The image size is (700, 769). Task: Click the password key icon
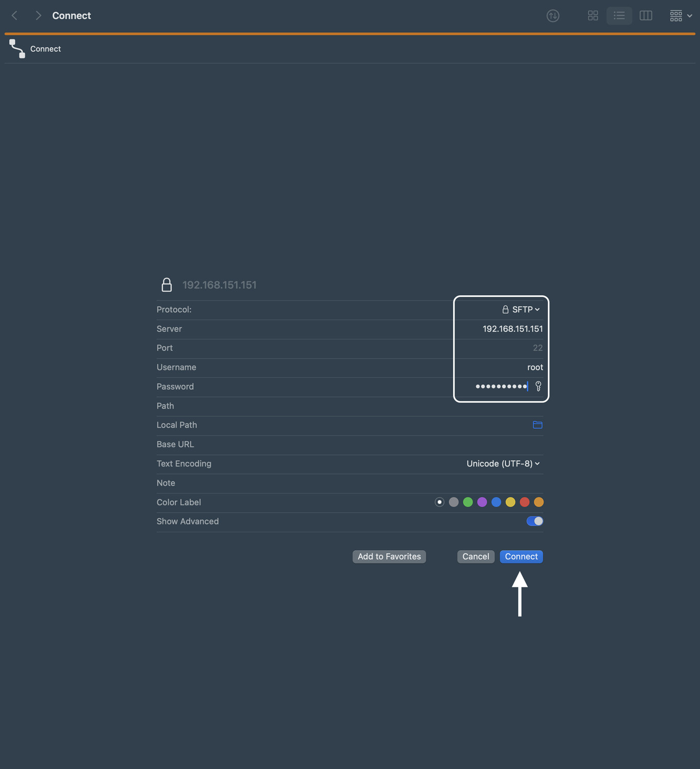pyautogui.click(x=538, y=387)
